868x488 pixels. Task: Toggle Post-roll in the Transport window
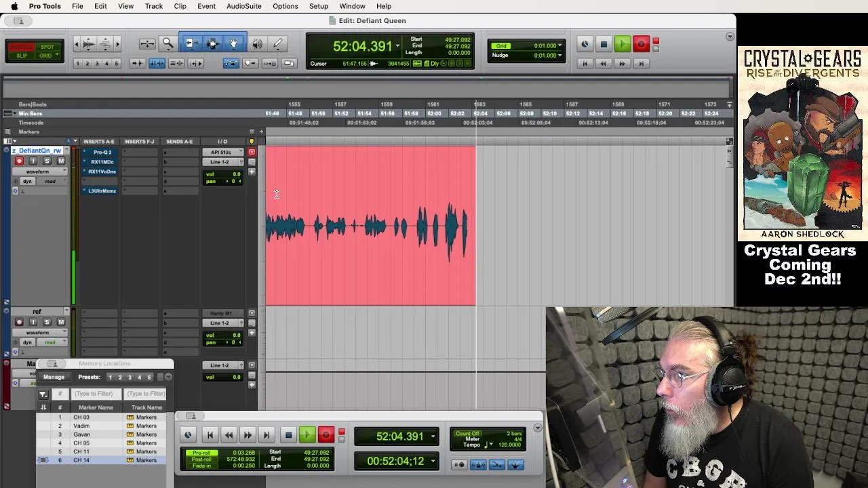pyautogui.click(x=201, y=460)
